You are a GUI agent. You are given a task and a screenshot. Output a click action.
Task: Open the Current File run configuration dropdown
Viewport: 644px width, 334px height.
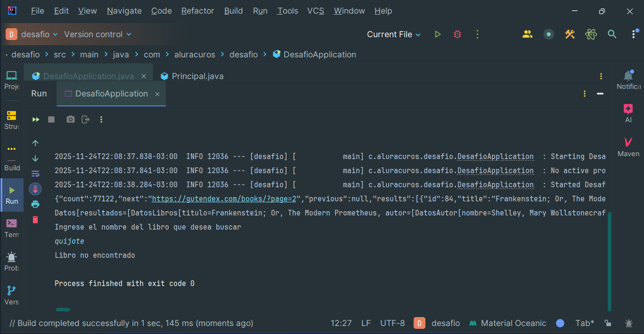(x=394, y=34)
